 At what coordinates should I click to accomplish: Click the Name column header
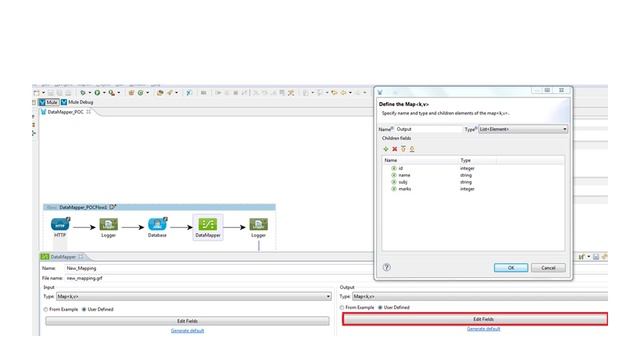pos(420,160)
